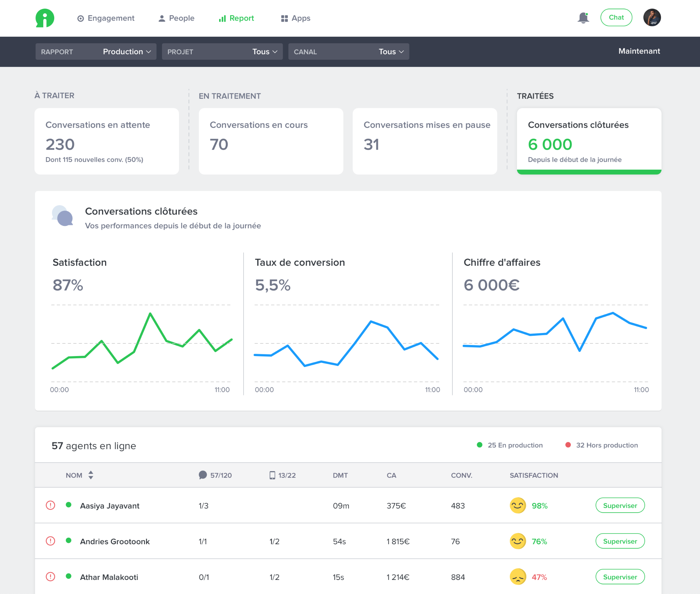The image size is (700, 594).
Task: Click alert icon beside Aasiya Jayavant
Action: 50,505
